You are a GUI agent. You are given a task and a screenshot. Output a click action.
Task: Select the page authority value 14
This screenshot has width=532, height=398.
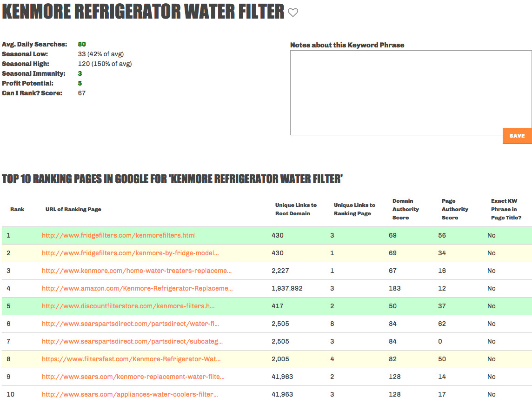[x=442, y=377]
